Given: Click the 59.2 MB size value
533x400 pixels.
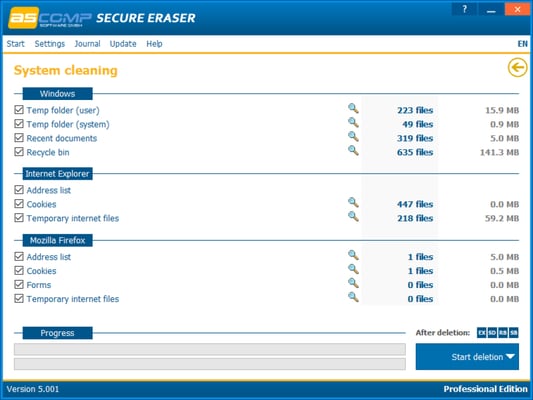Looking at the screenshot, I should pyautogui.click(x=502, y=218).
